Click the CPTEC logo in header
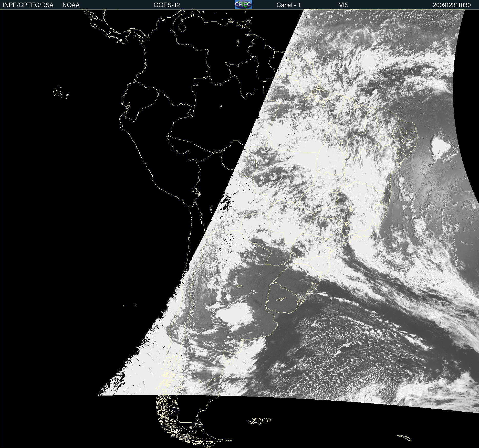 [243, 5]
